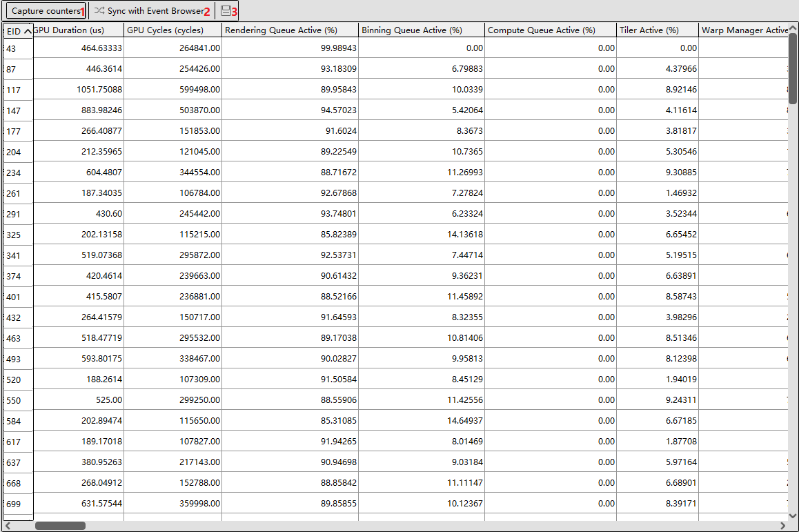Click Binning Queue Active (%) header
The image size is (799, 532).
[422, 30]
